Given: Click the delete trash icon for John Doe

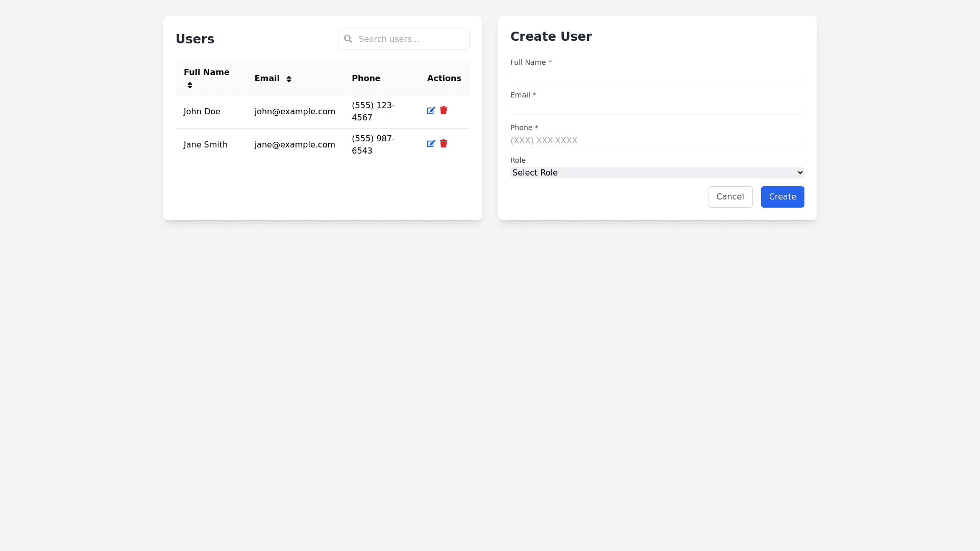Looking at the screenshot, I should click(444, 111).
